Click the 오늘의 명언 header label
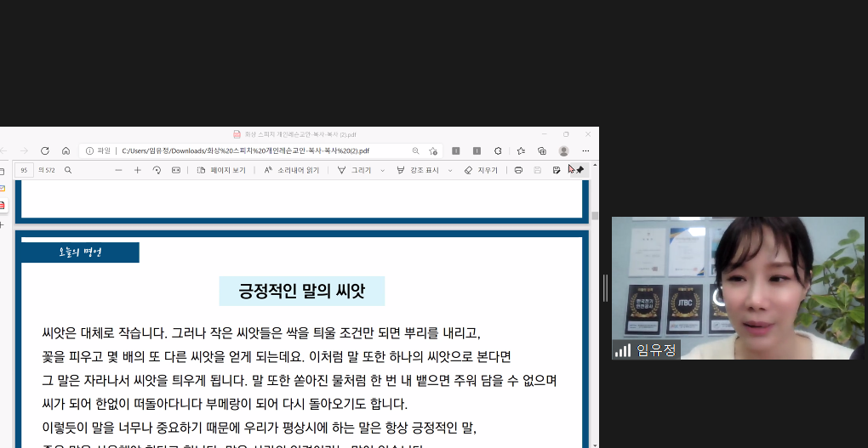 point(80,252)
